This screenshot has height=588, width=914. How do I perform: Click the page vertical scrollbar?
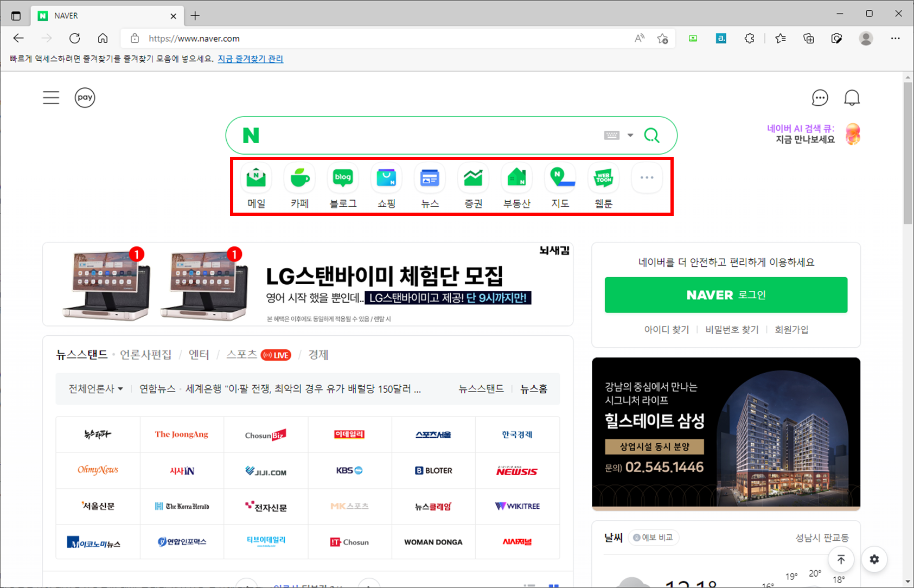pos(907,152)
